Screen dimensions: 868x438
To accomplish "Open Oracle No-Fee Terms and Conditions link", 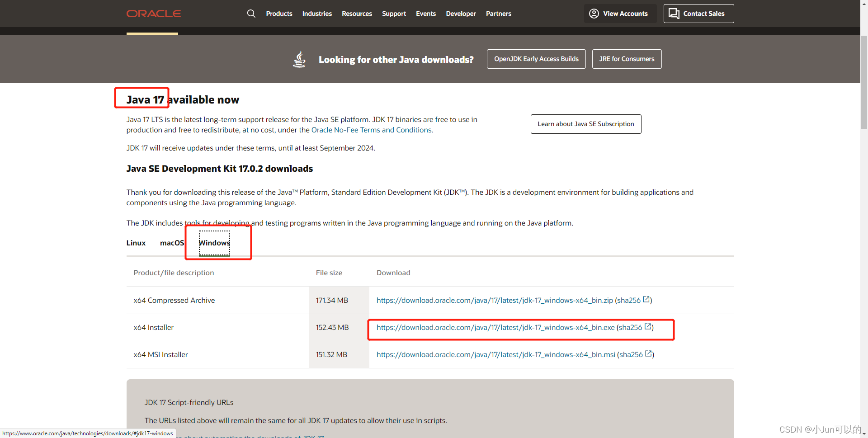I will (371, 130).
